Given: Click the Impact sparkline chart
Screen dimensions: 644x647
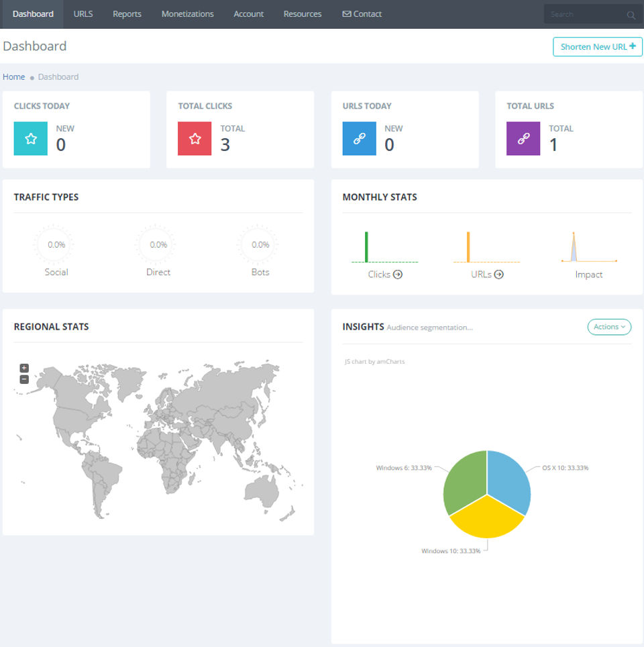Looking at the screenshot, I should 589,247.
